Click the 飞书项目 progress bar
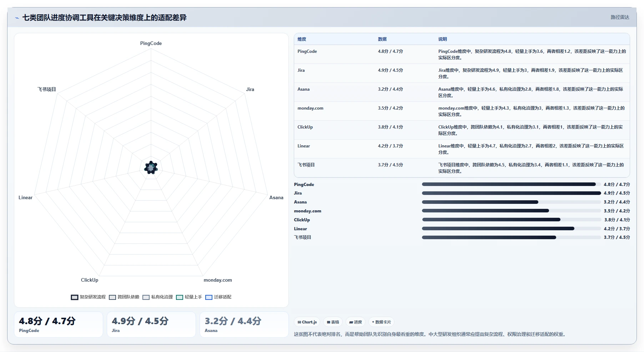 click(x=511, y=237)
